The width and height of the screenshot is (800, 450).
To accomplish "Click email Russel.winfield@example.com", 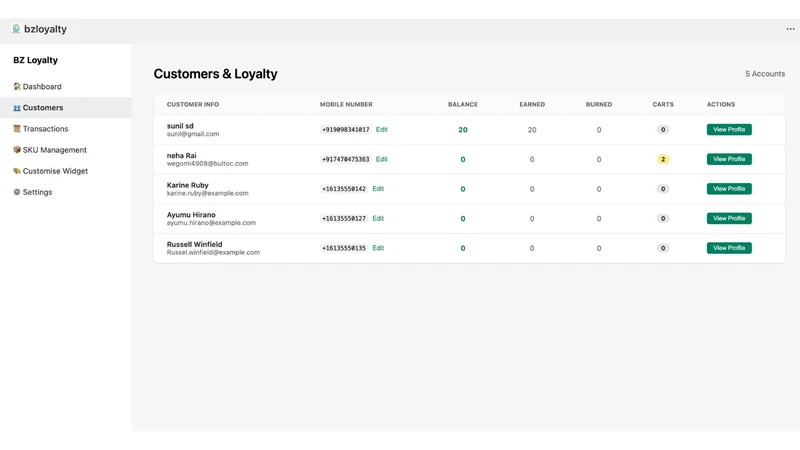I will [213, 253].
